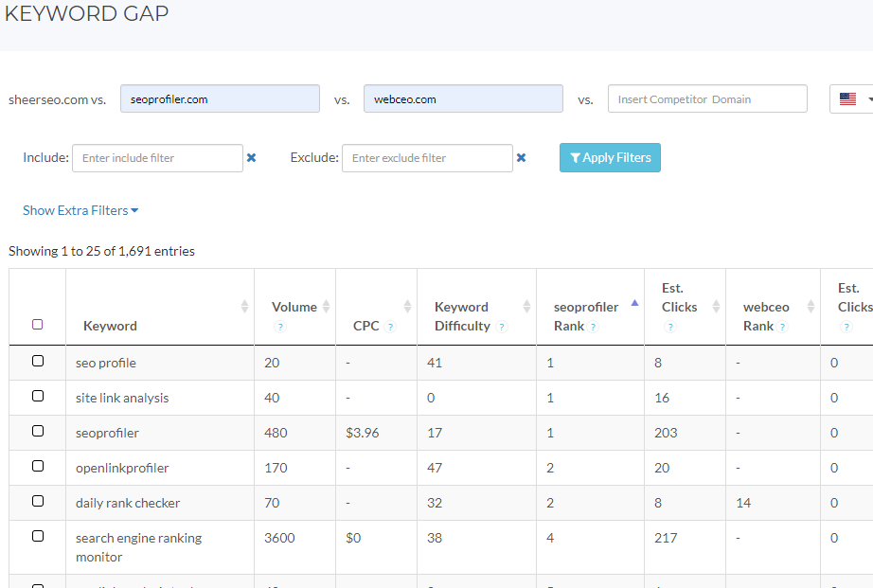
Task: Click the CPC column header label
Action: coord(366,326)
